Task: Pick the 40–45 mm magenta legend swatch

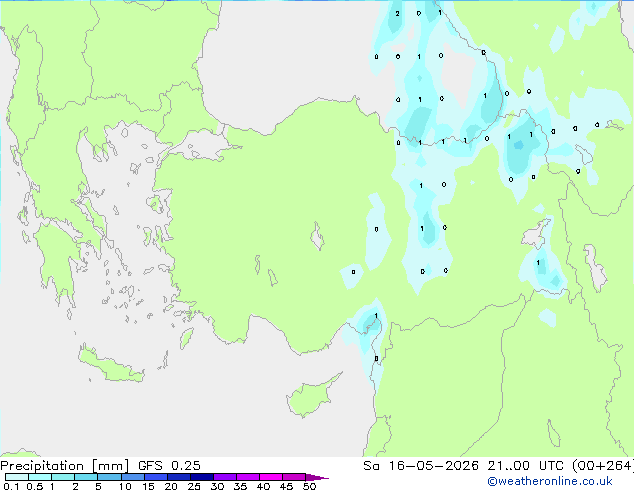Action: click(x=271, y=477)
